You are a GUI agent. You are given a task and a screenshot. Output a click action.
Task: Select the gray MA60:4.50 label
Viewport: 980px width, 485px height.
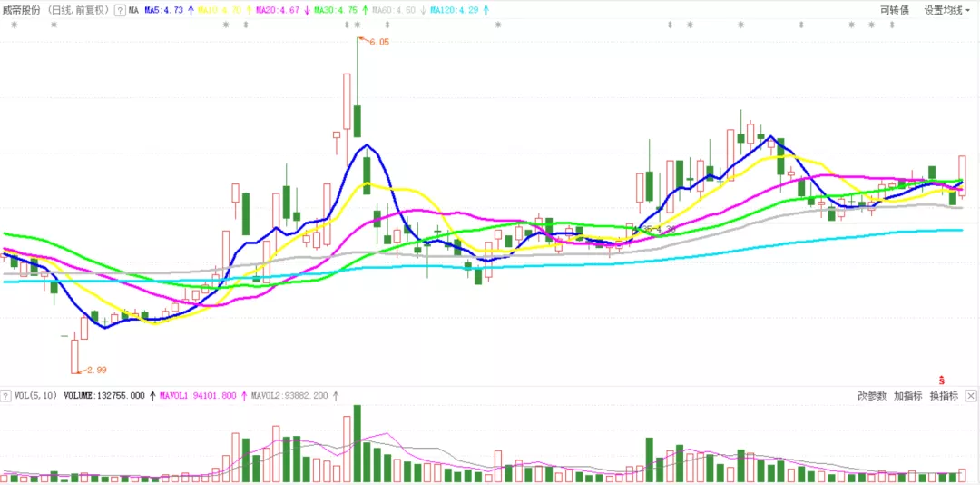point(394,10)
